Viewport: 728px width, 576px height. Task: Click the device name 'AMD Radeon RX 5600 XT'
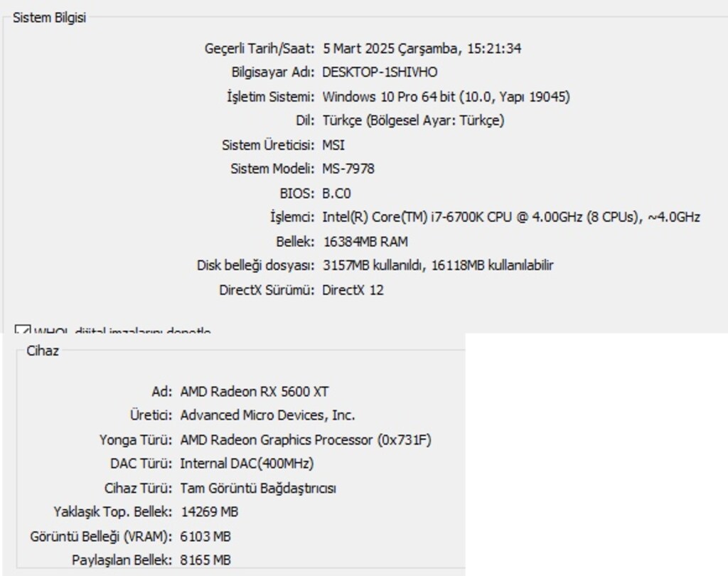pyautogui.click(x=255, y=392)
